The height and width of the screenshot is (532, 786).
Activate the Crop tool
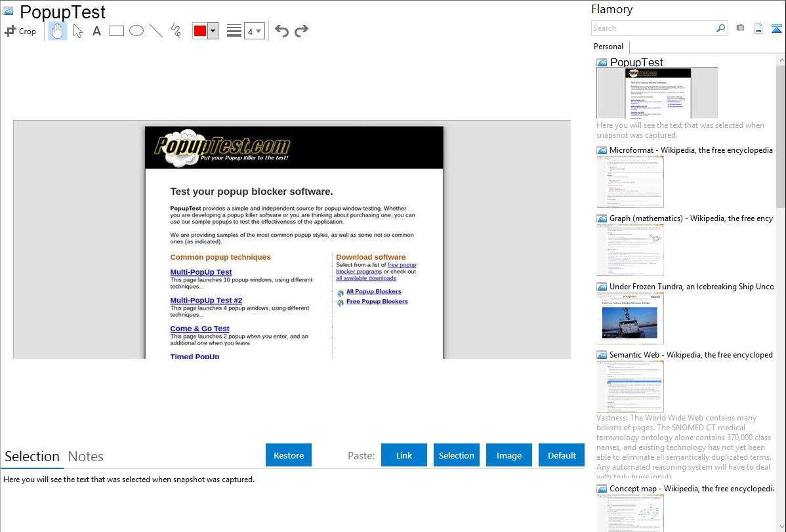pyautogui.click(x=20, y=31)
